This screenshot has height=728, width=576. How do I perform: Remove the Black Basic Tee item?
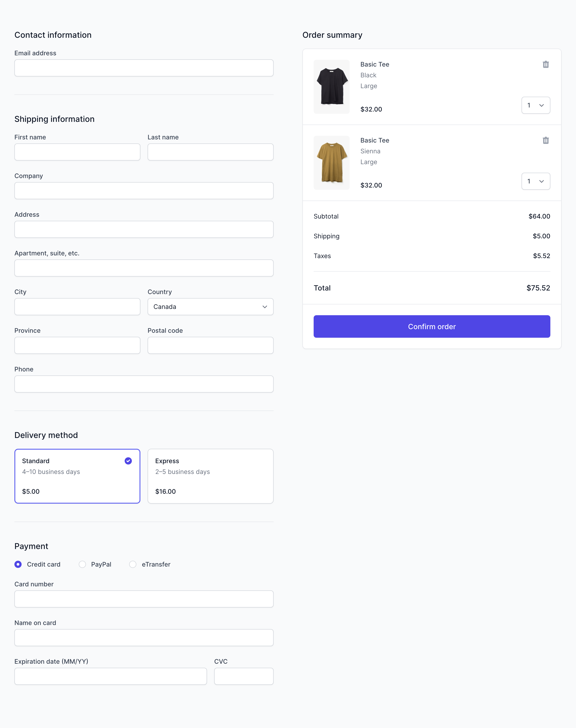coord(545,64)
